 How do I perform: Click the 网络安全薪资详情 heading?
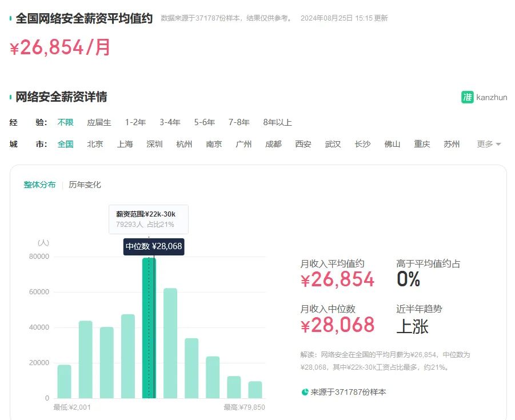tap(61, 97)
